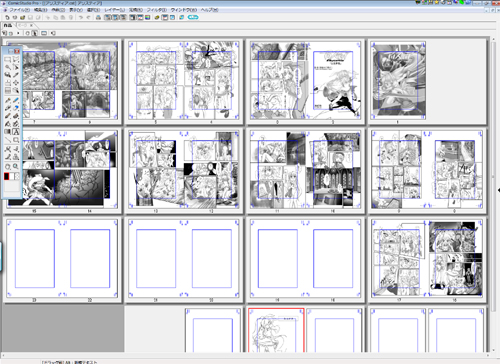Select the Magic Wand tool

(x=16, y=67)
